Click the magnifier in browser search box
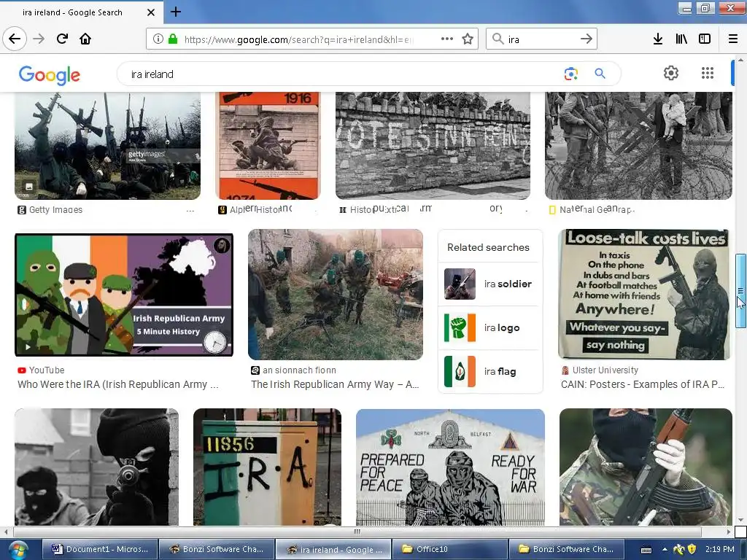 tap(498, 39)
